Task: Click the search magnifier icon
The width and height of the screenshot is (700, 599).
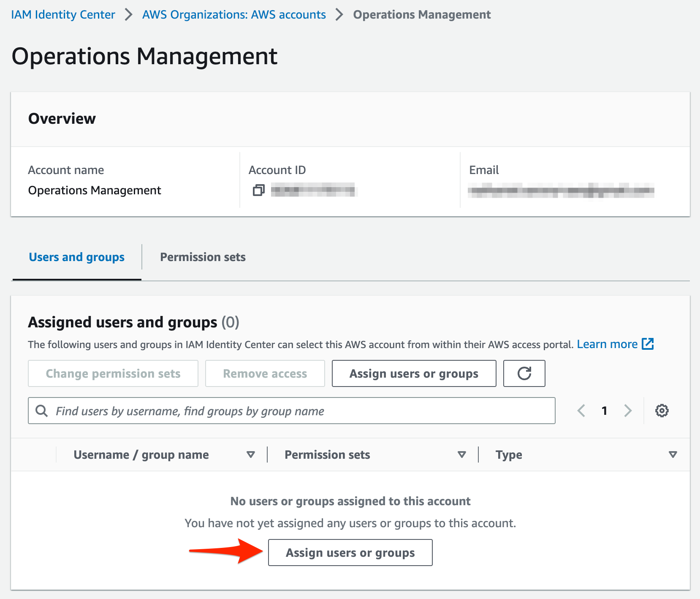Action: coord(41,411)
